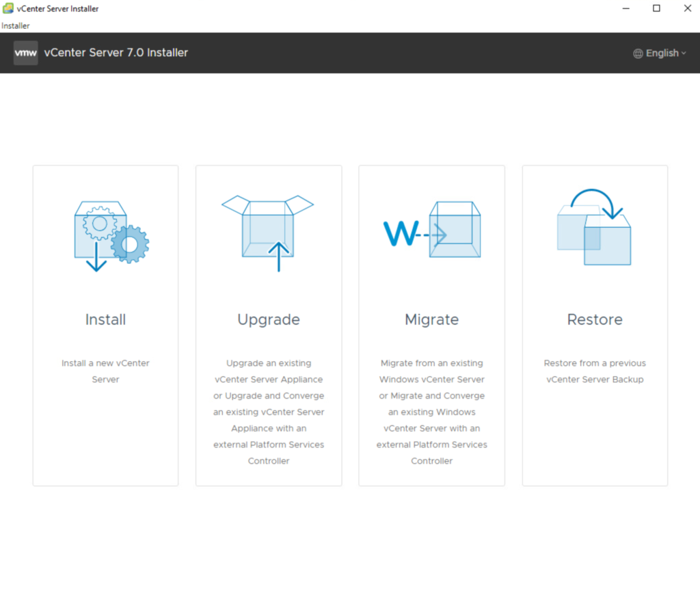The image size is (700, 593).
Task: Click the globe language icon
Action: click(638, 53)
